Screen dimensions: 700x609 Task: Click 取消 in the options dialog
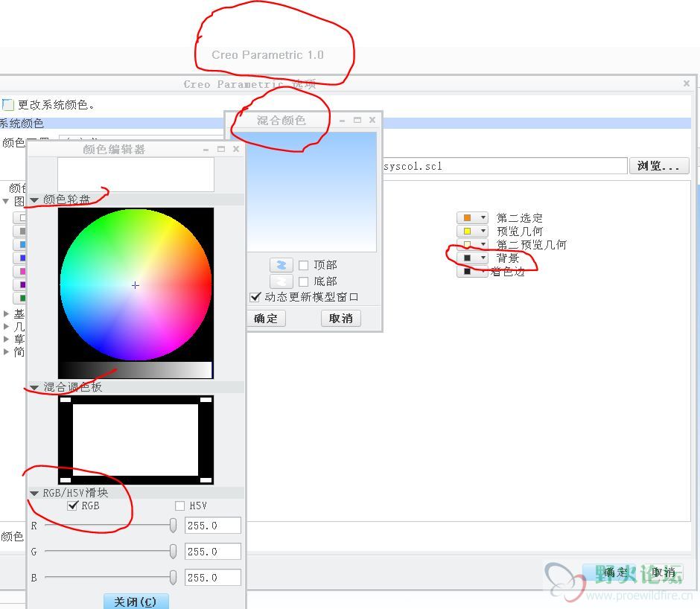coord(663,573)
